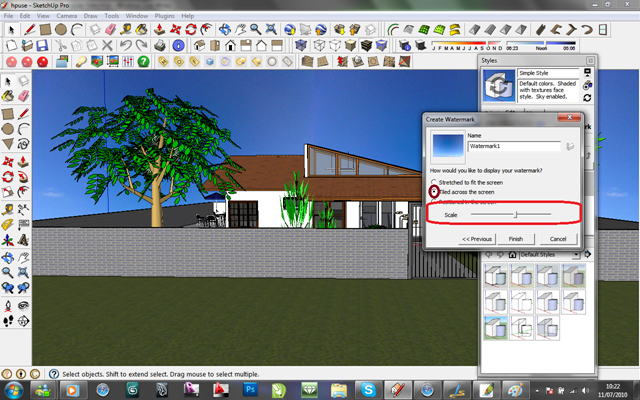640x400 pixels.
Task: Click the << Previous button
Action: [477, 239]
